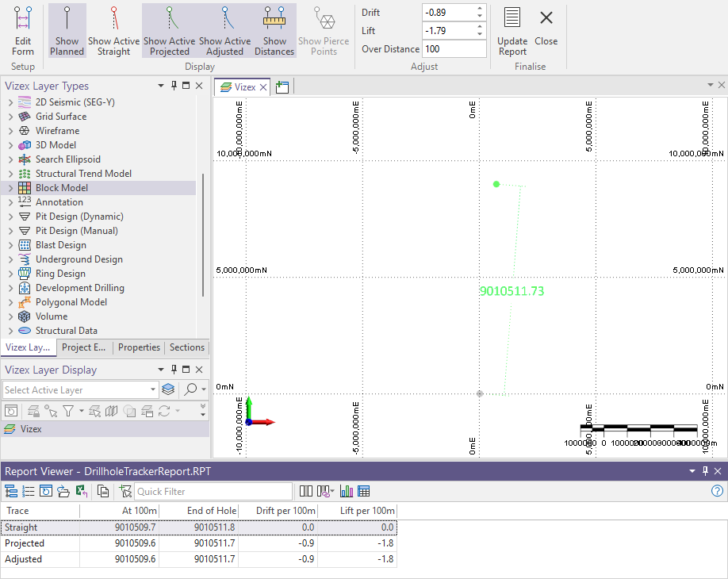Switch to the Sections tab
The height and width of the screenshot is (579, 728).
187,347
